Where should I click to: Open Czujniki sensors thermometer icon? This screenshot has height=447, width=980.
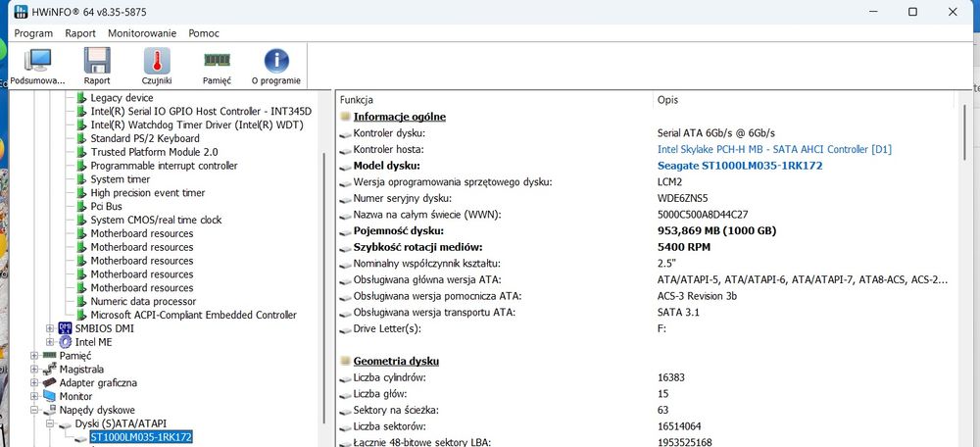click(x=157, y=61)
